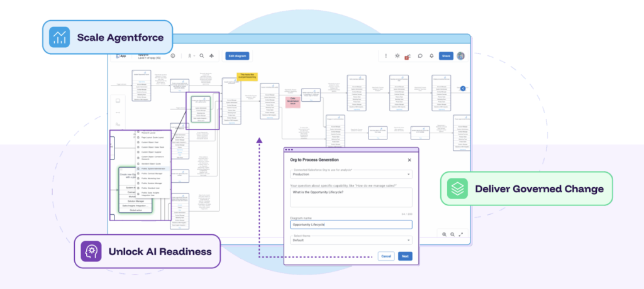Viewport: 644px width, 289px height.
Task: Select 'Custom Object: Sales Team' in popup list
Action: point(153,147)
